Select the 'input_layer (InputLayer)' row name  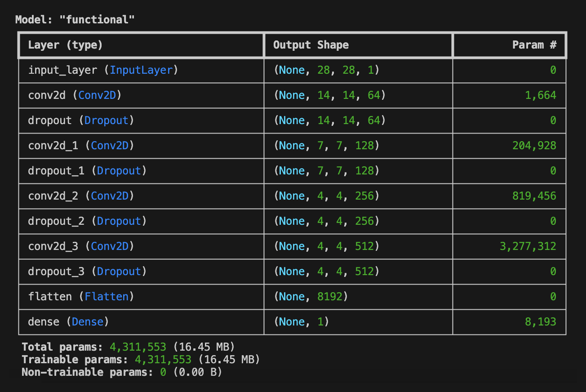pyautogui.click(x=103, y=70)
